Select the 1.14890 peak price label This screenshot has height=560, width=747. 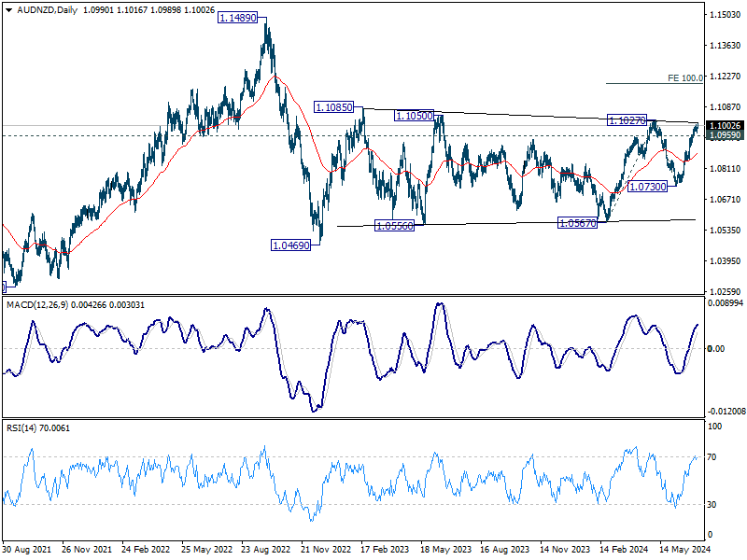[237, 18]
